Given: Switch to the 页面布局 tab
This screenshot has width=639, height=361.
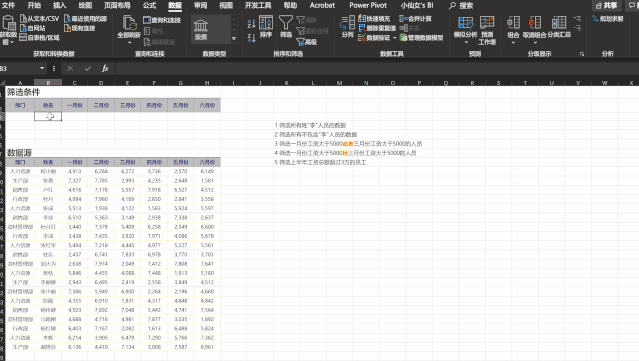Looking at the screenshot, I should (117, 5).
